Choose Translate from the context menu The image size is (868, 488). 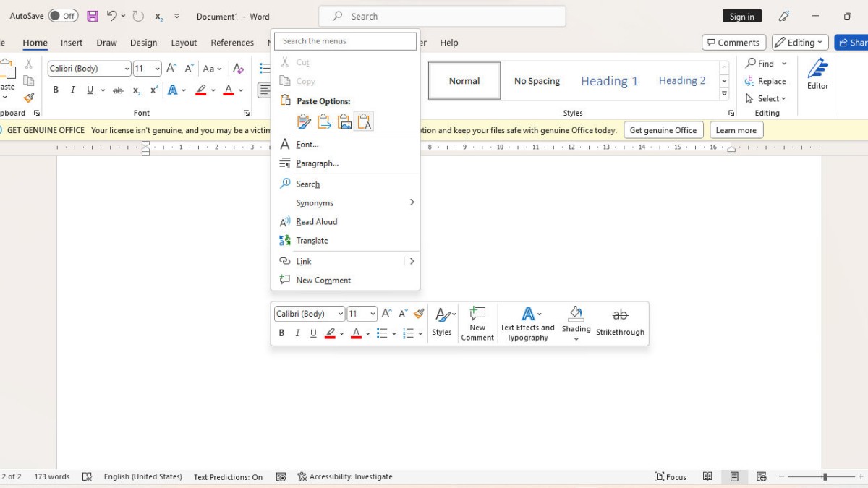(x=312, y=241)
